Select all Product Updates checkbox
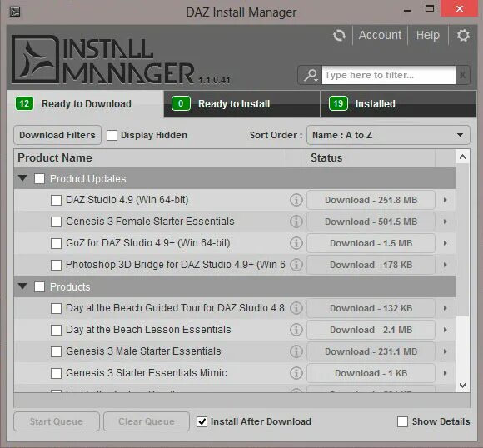The image size is (483, 448). pos(39,178)
